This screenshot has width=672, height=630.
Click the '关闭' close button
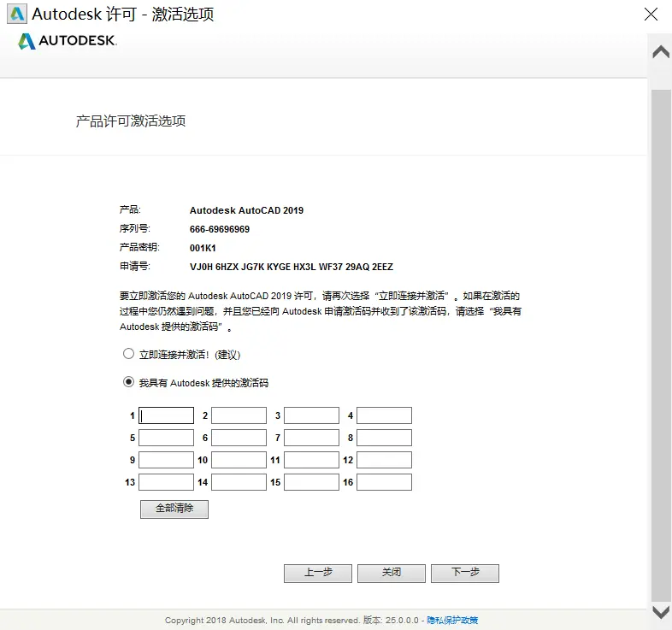pyautogui.click(x=392, y=574)
